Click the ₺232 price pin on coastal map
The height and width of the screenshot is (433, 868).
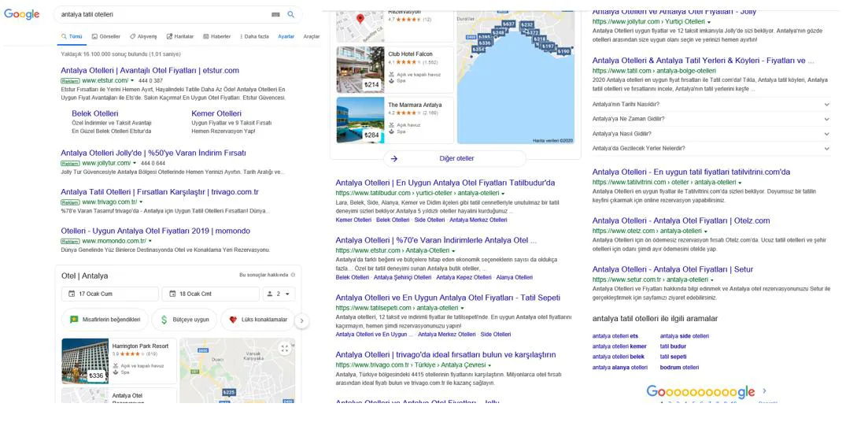pyautogui.click(x=526, y=24)
